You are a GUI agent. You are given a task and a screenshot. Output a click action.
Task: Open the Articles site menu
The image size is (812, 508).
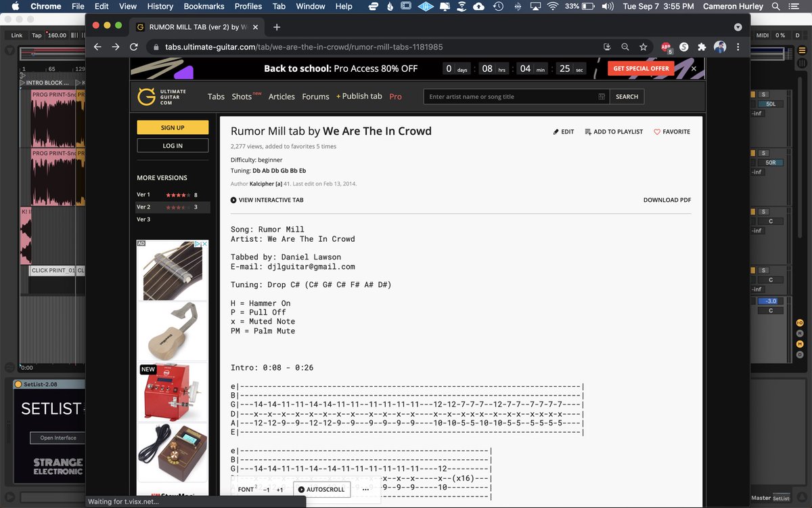click(x=281, y=96)
